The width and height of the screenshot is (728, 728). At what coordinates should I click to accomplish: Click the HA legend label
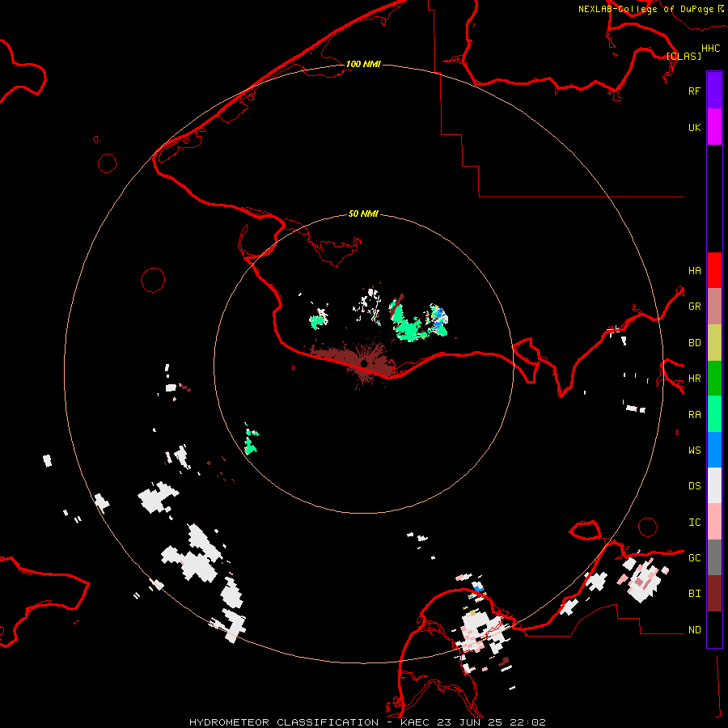point(694,270)
